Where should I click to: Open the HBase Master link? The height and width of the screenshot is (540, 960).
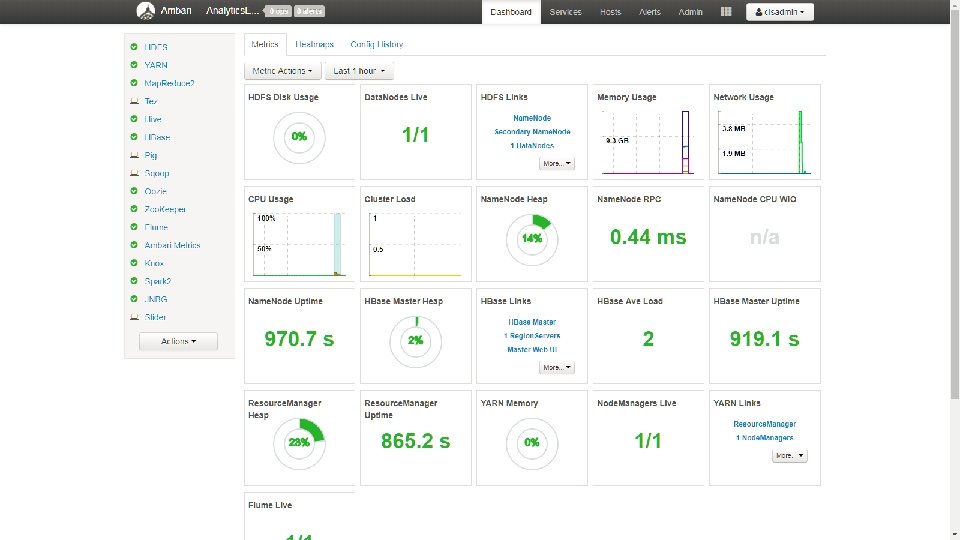click(532, 322)
